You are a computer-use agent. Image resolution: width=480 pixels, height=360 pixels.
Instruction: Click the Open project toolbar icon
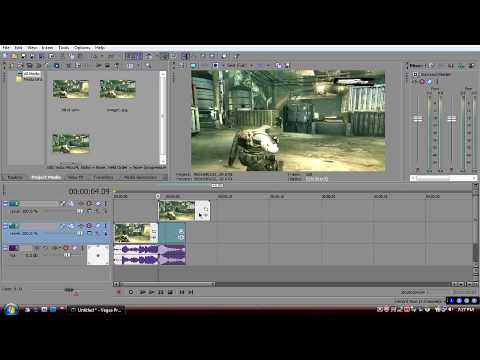(14, 56)
